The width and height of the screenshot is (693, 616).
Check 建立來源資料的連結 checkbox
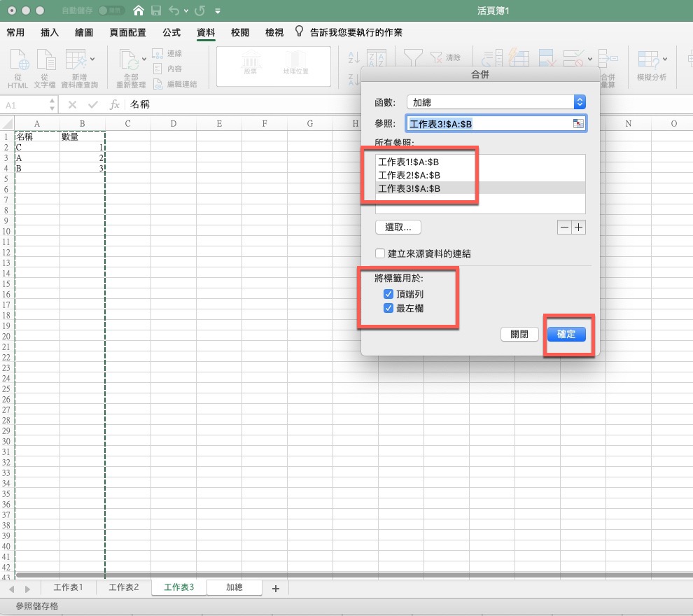[380, 253]
